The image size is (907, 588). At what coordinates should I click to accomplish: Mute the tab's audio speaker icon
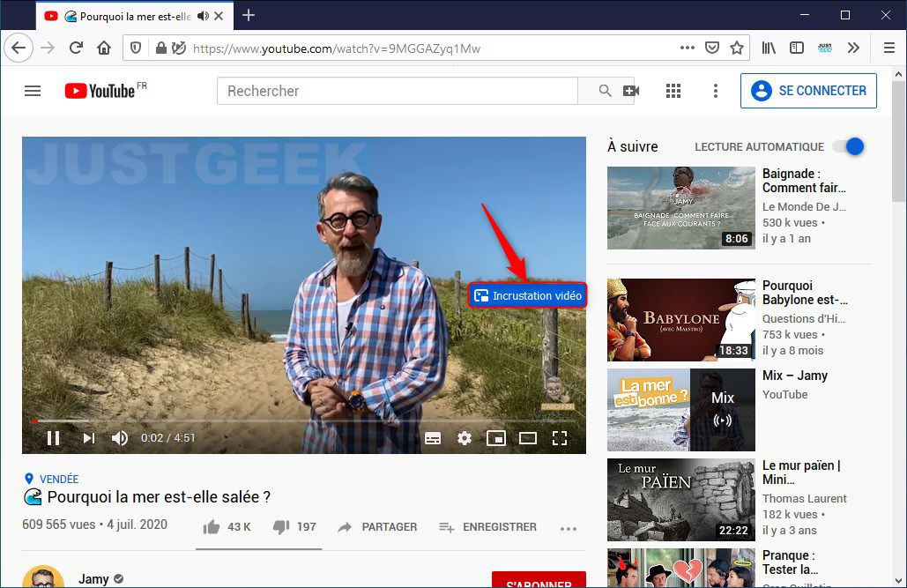[x=203, y=16]
